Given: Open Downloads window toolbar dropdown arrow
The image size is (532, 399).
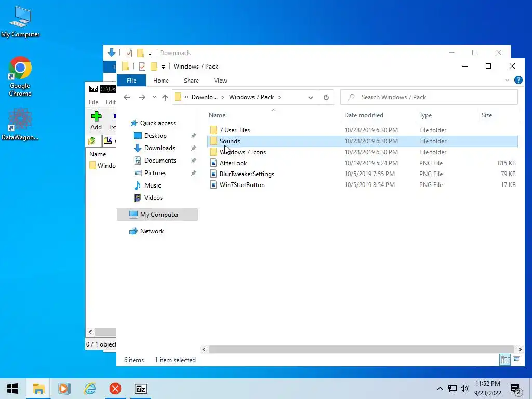Looking at the screenshot, I should 150,54.
